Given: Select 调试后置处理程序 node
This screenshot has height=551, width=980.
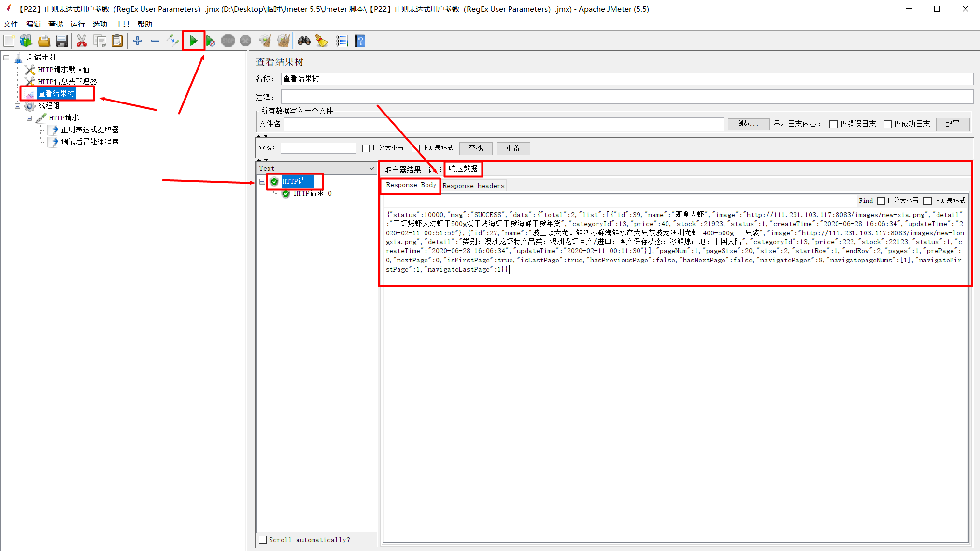Looking at the screenshot, I should pyautogui.click(x=90, y=142).
